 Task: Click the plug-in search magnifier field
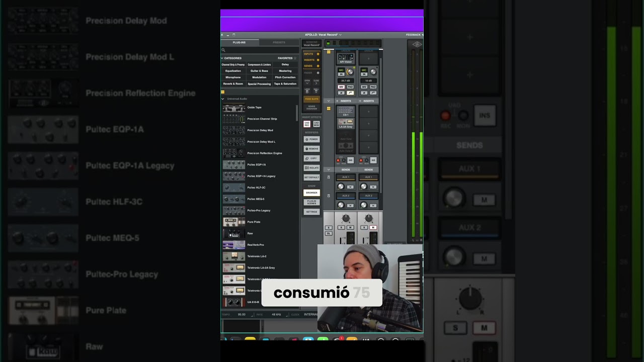[x=260, y=50]
